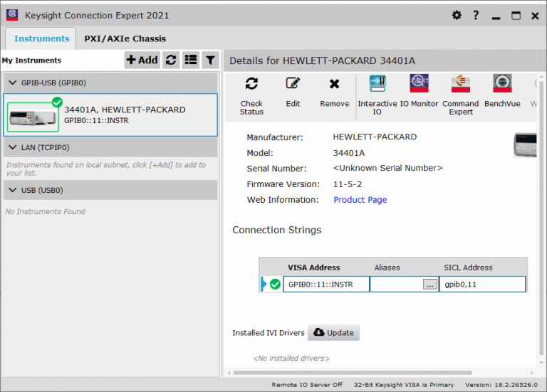Open settings gear in title bar
This screenshot has width=547, height=392.
point(457,16)
